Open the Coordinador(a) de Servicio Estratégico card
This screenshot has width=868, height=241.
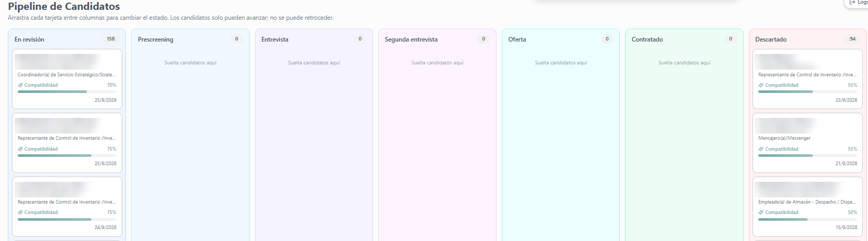coord(67,79)
